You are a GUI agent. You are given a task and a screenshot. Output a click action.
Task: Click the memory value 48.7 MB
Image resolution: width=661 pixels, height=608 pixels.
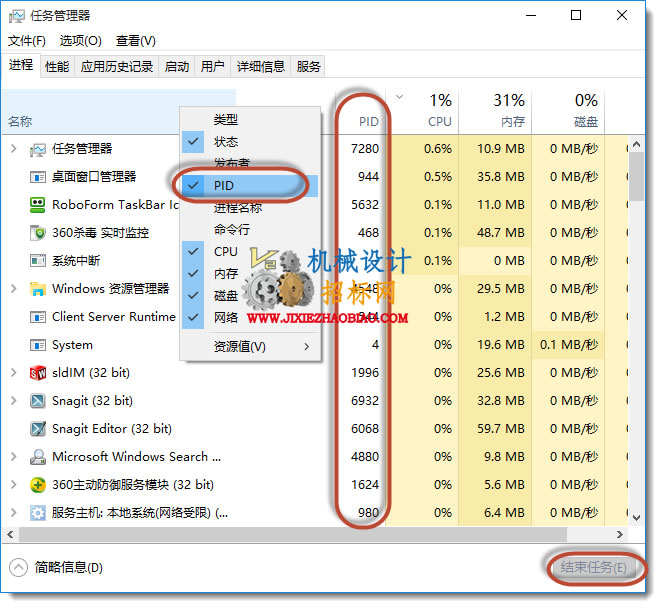pyautogui.click(x=501, y=233)
